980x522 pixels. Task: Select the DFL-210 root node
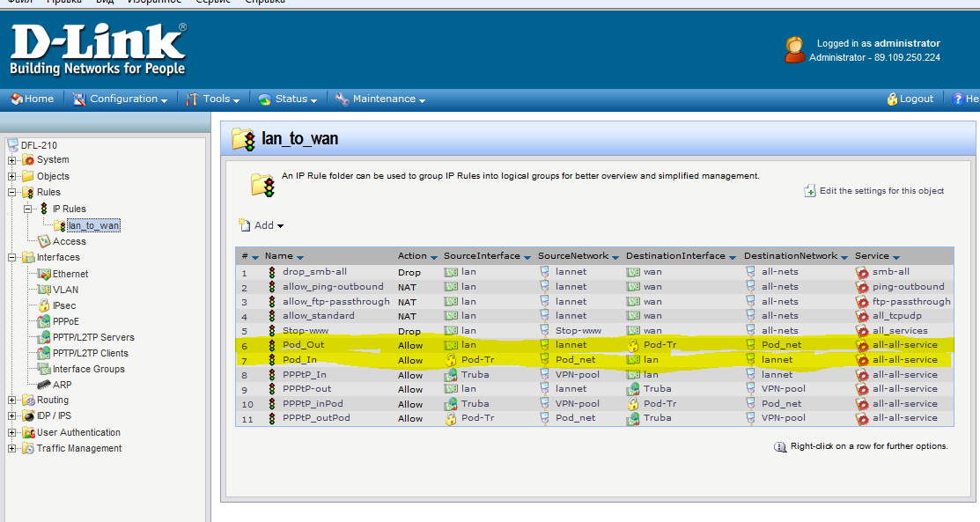tap(39, 145)
